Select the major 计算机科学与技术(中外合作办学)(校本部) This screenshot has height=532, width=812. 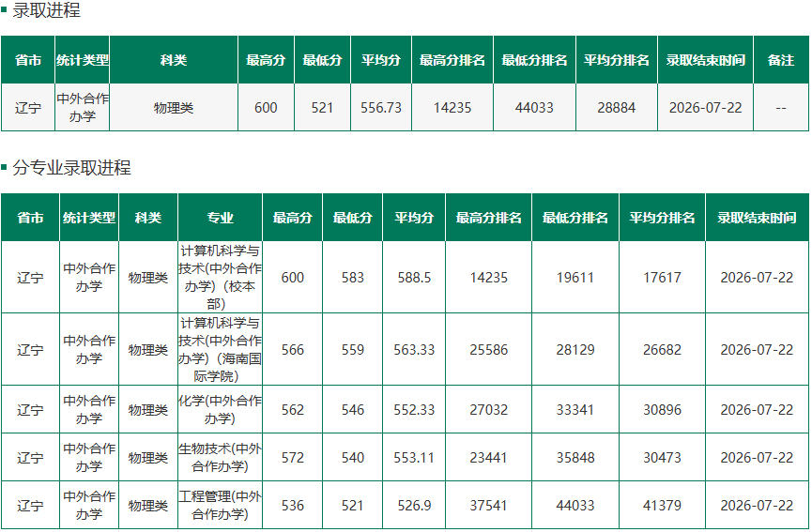220,277
